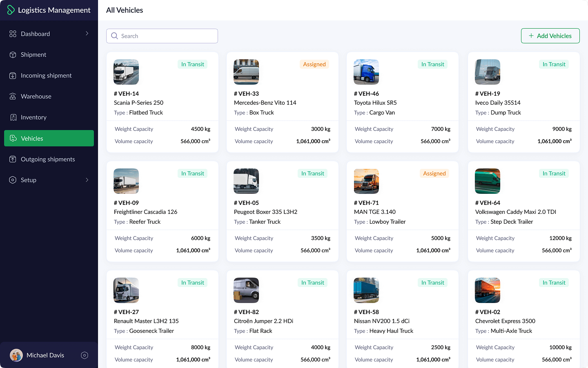Open settings gear next to Michael Davis
This screenshot has height=368, width=588.
click(85, 355)
